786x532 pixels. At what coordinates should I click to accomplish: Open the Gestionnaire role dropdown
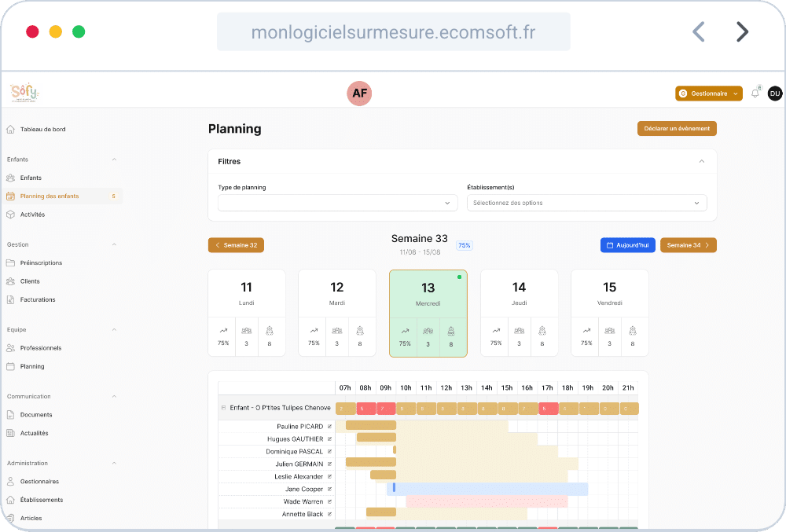point(708,94)
